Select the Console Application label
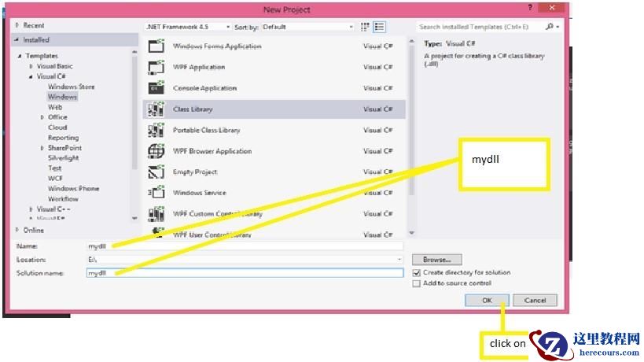This screenshot has width=644, height=362. [x=205, y=88]
